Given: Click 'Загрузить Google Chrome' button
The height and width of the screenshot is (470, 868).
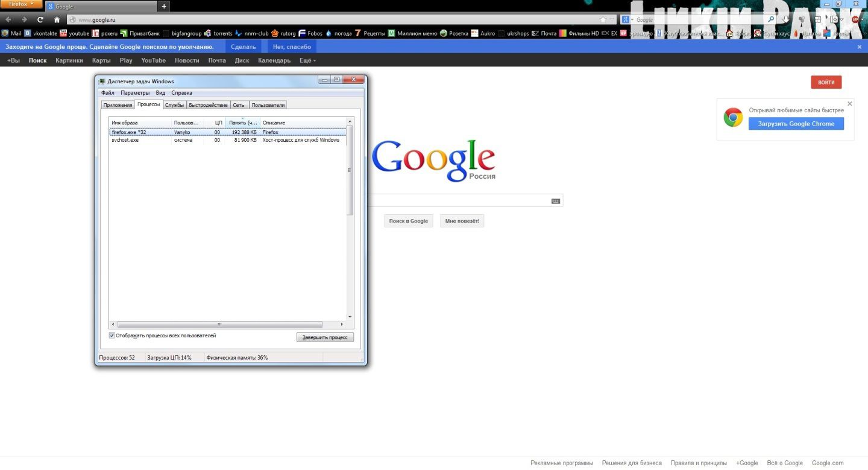Looking at the screenshot, I should point(796,124).
